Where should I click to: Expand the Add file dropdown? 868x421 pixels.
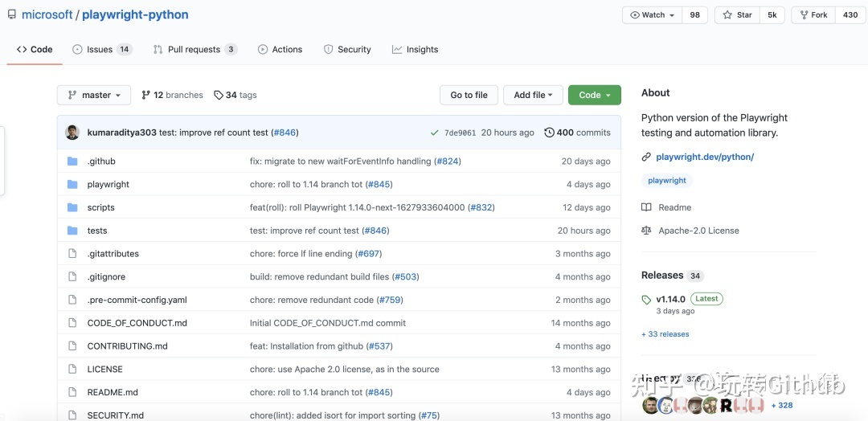pyautogui.click(x=533, y=95)
